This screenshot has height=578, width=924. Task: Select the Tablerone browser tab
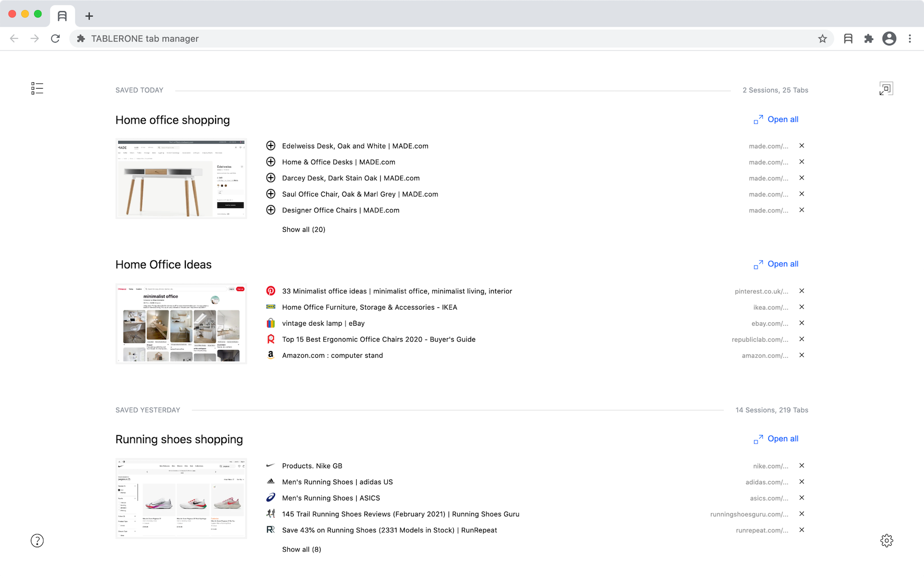click(62, 16)
